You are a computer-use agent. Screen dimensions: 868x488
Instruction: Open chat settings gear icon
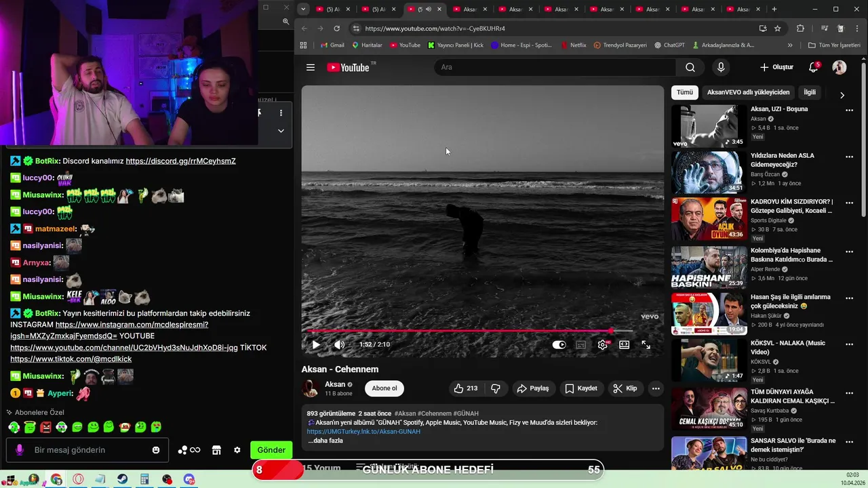237,450
